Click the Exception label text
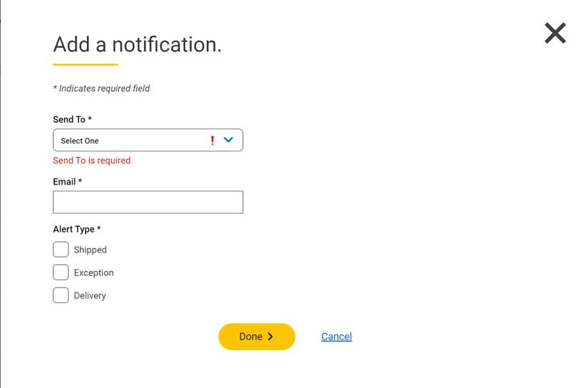 pos(94,273)
